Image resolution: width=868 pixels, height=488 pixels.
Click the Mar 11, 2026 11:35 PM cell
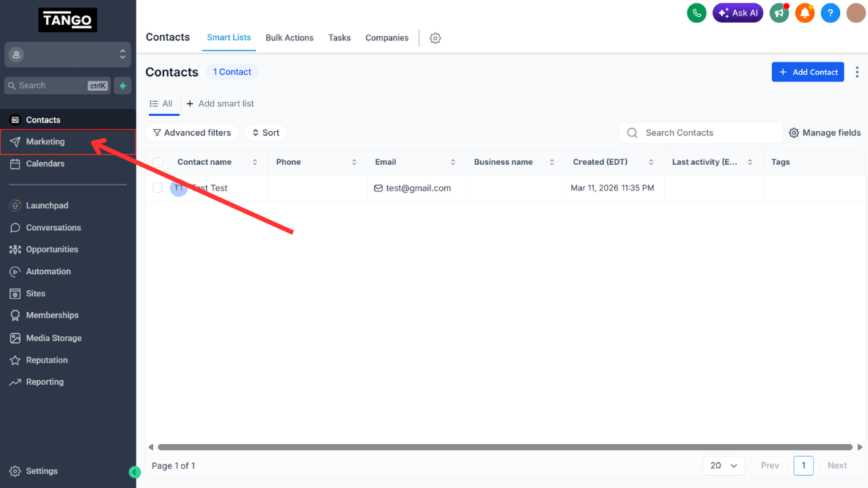click(x=612, y=188)
